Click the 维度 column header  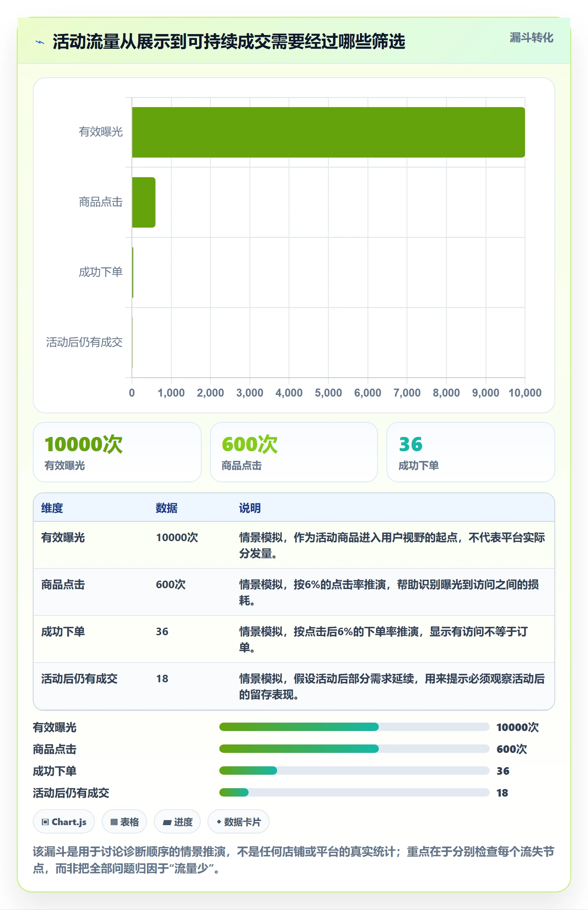(x=52, y=508)
